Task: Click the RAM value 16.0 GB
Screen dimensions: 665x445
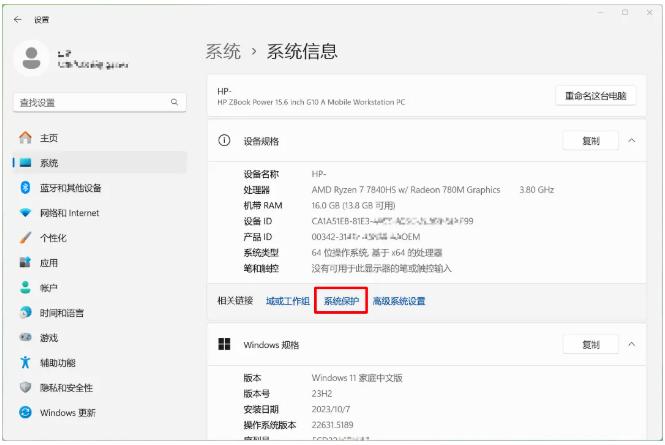Action: 353,206
